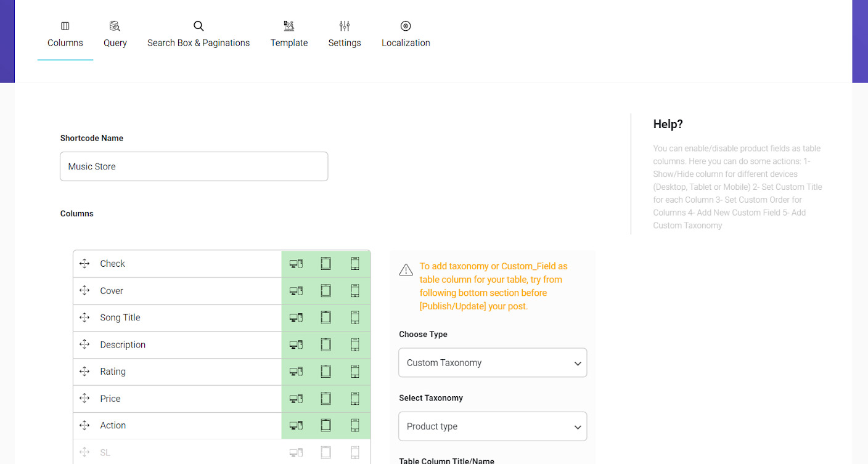This screenshot has height=464, width=868.
Task: Toggle desktop visibility for Description column
Action: click(x=296, y=344)
